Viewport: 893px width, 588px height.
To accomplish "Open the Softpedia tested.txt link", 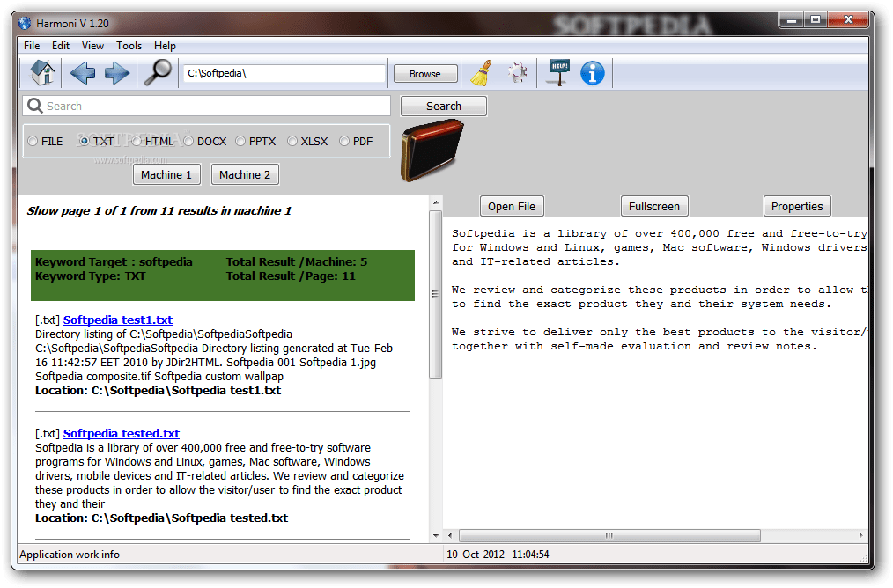I will [122, 433].
